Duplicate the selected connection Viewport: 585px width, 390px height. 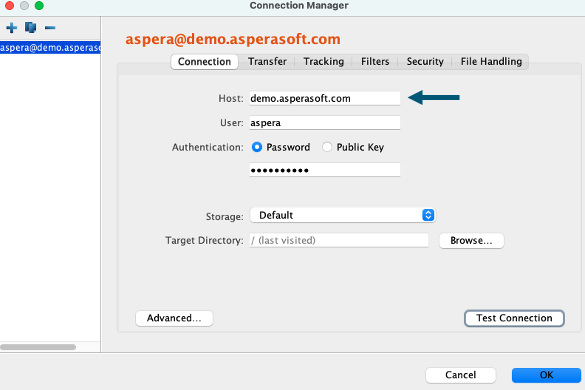coord(31,28)
